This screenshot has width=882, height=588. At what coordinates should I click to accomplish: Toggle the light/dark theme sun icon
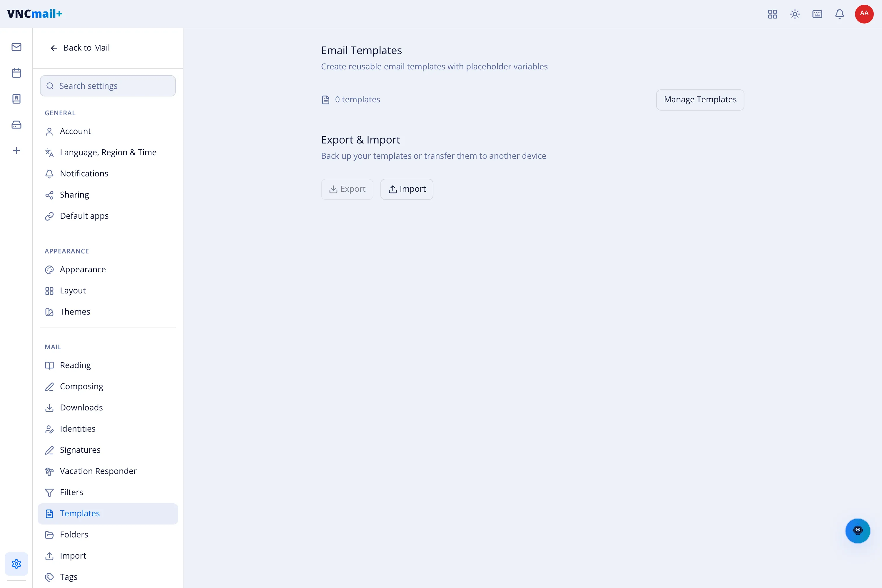pos(795,14)
